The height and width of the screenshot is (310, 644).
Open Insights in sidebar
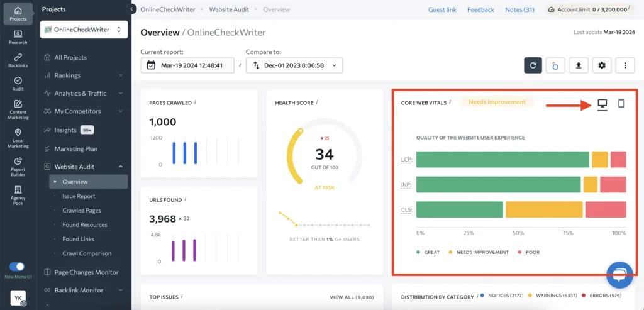(65, 130)
